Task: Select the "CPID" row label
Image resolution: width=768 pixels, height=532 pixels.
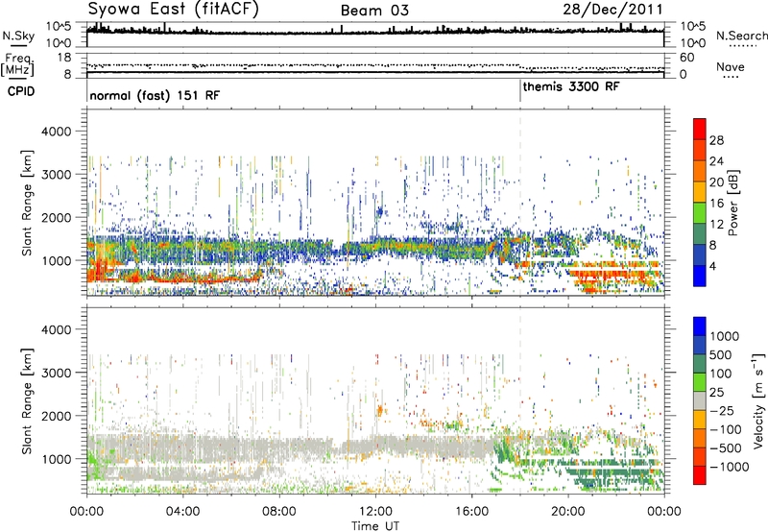Action: pos(20,91)
